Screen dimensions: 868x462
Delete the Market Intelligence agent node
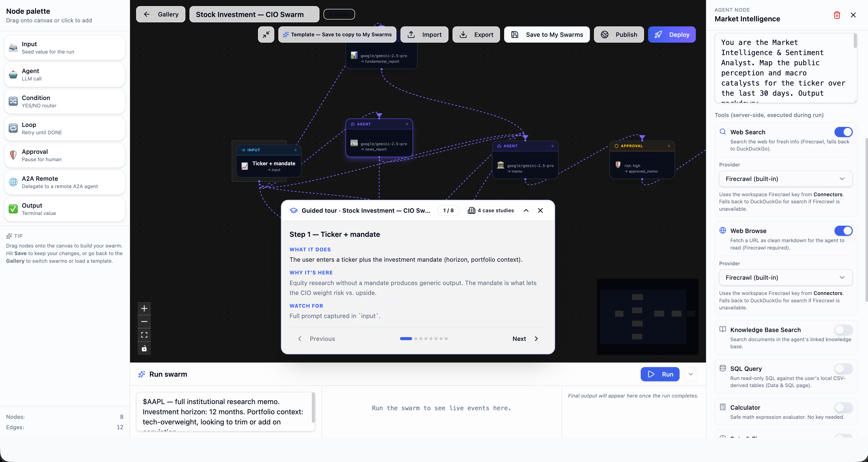click(837, 15)
